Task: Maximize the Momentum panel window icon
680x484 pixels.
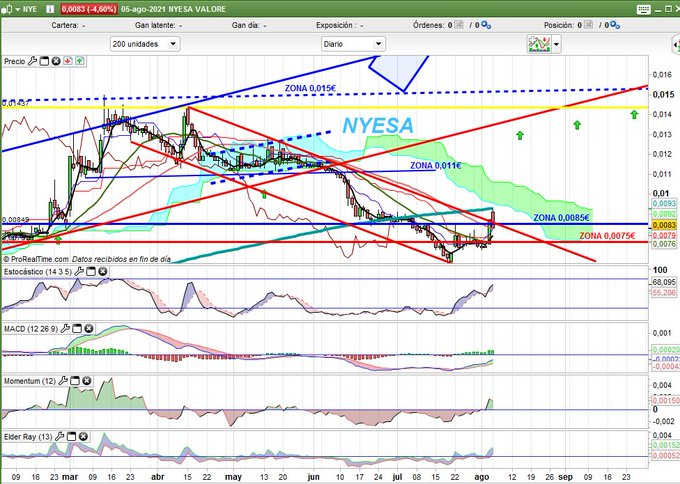Action: pyautogui.click(x=75, y=381)
